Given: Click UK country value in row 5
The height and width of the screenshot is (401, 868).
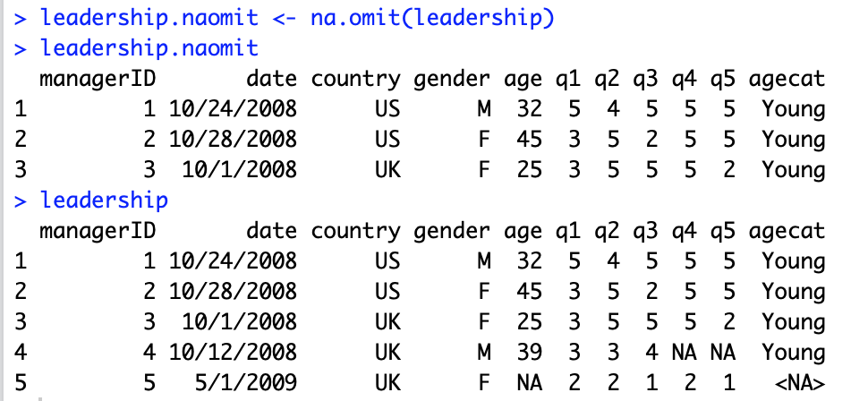Looking at the screenshot, I should [x=387, y=383].
